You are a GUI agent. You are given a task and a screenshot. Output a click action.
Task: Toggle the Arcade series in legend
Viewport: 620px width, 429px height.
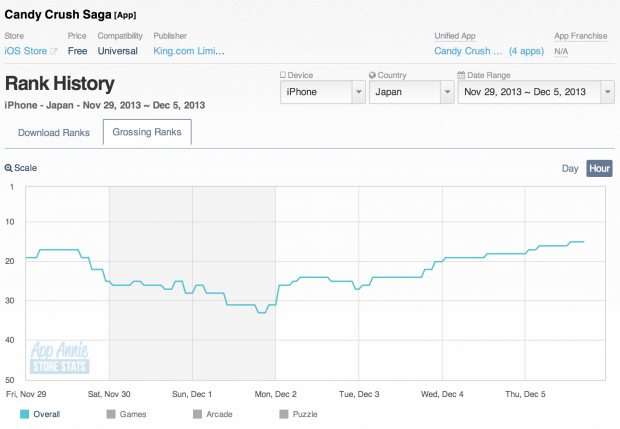213,414
